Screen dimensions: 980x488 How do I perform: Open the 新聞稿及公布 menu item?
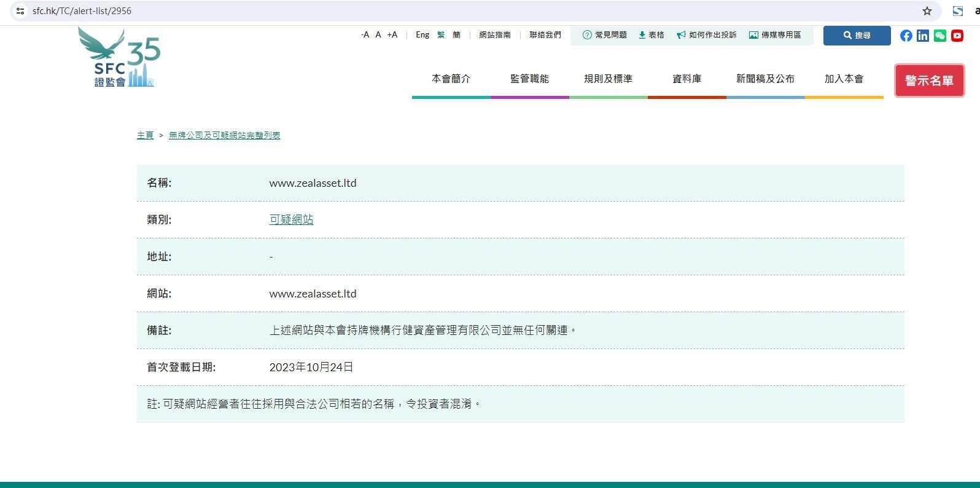click(x=765, y=79)
